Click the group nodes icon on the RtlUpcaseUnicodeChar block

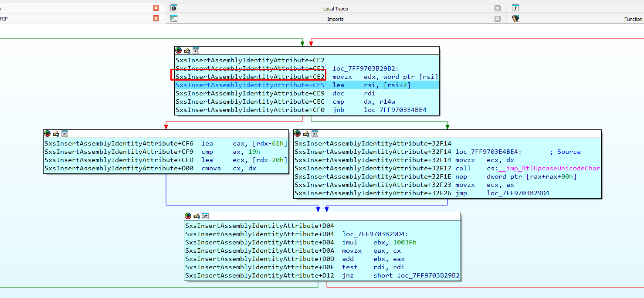(314, 133)
